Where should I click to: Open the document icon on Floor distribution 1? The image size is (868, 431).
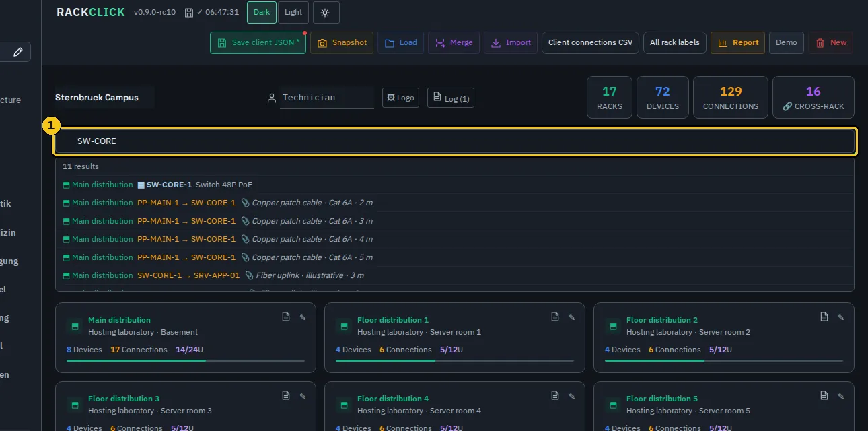555,317
